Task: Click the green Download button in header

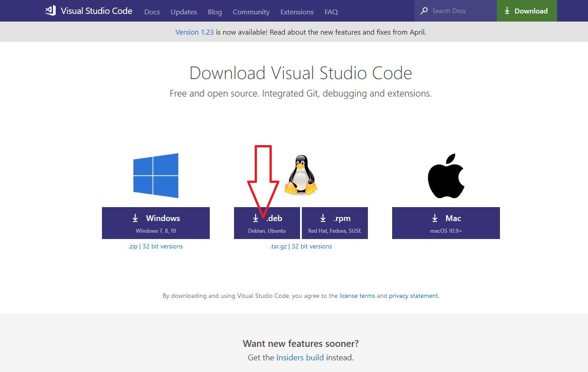Action: [527, 11]
